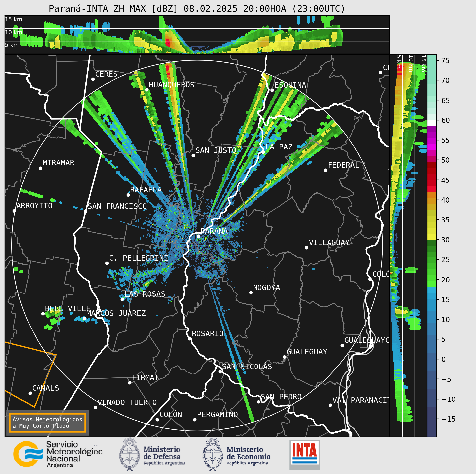
Task: Click the ROSARIO city label
Action: (208, 333)
